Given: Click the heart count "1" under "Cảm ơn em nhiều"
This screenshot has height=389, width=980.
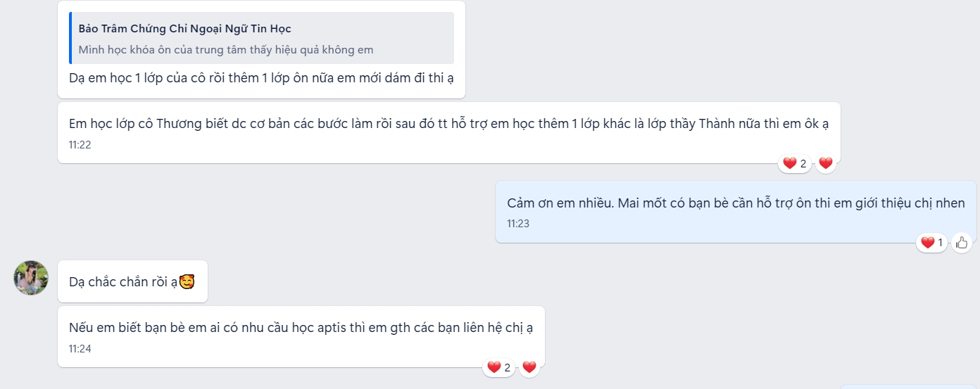Looking at the screenshot, I should [933, 243].
